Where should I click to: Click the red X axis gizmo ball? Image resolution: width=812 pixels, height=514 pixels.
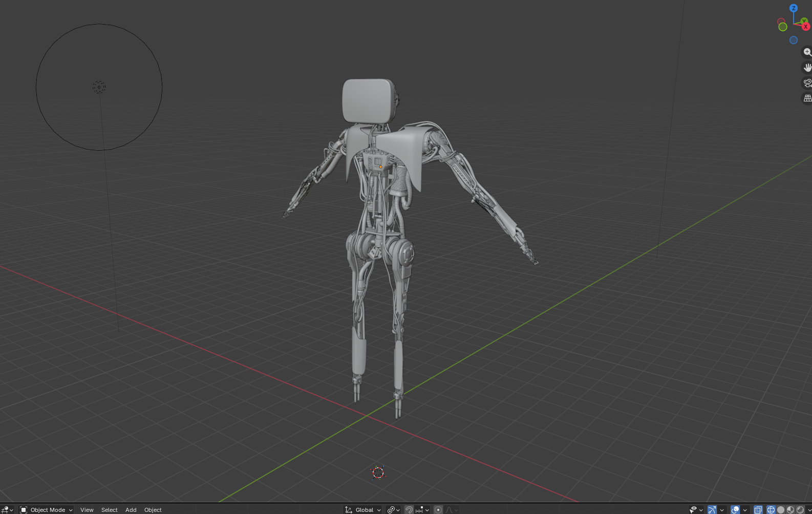point(806,26)
